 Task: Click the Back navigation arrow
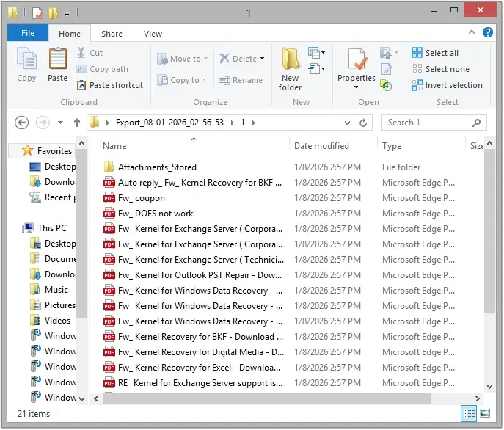(x=22, y=123)
